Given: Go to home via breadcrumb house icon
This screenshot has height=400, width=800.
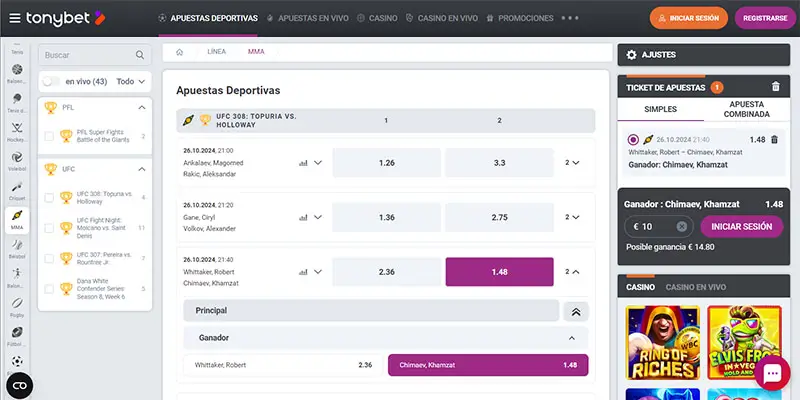Looking at the screenshot, I should click(180, 52).
